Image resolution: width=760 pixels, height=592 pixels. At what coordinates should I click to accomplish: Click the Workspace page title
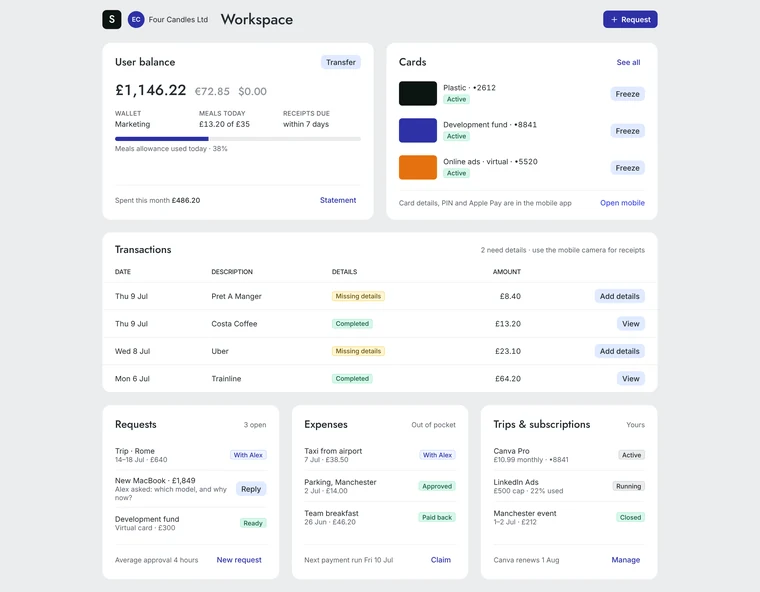(x=256, y=19)
